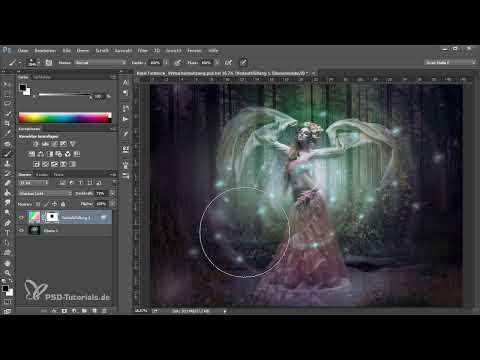This screenshot has width=480, height=360.
Task: Pick a color from the spectrum bar
Action: pyautogui.click(x=65, y=118)
